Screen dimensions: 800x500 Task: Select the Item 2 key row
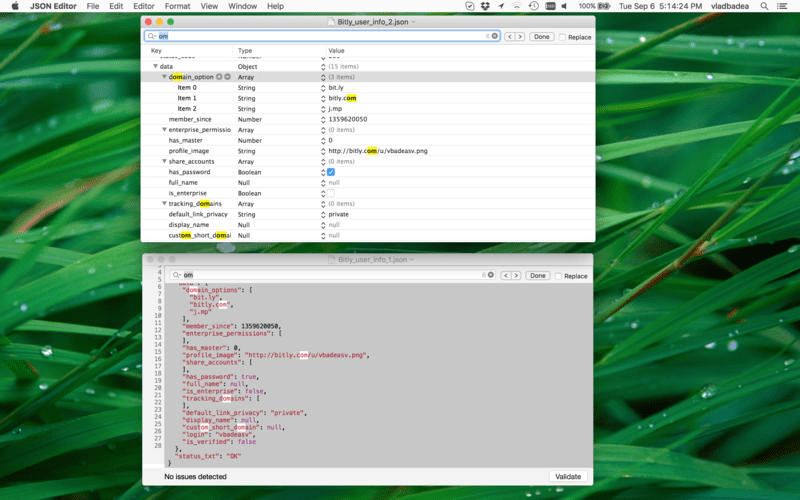point(187,109)
